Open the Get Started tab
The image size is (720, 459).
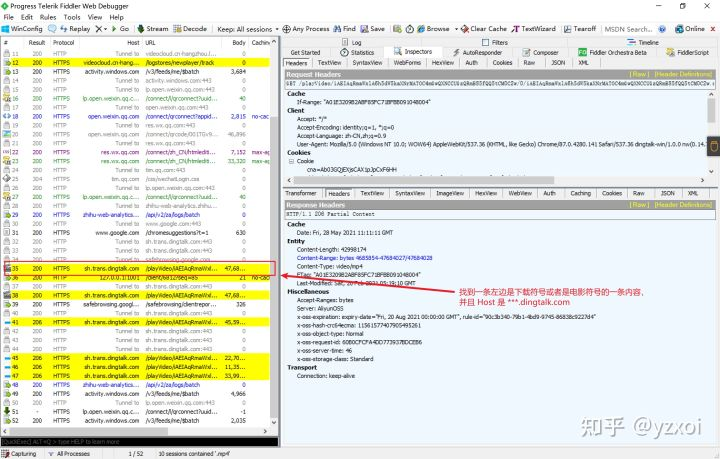(x=305, y=52)
